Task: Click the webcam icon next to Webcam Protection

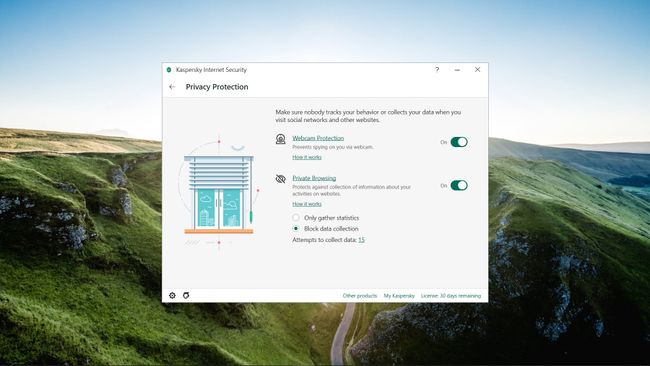Action: pyautogui.click(x=281, y=139)
